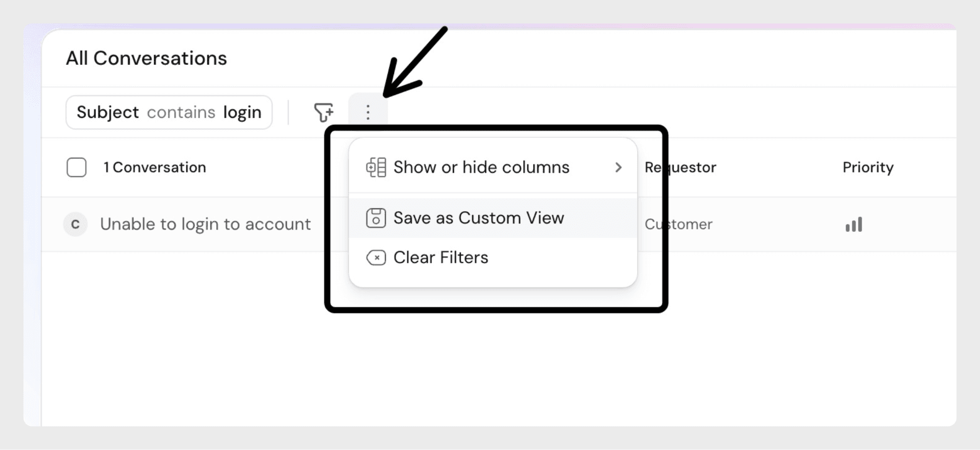Click the Priority column header

click(x=868, y=167)
